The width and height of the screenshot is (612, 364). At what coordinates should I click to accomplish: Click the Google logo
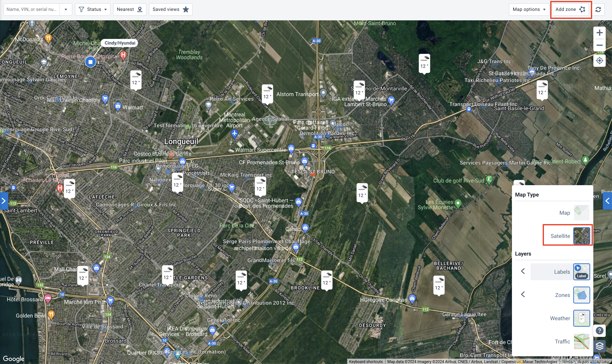pos(14,359)
